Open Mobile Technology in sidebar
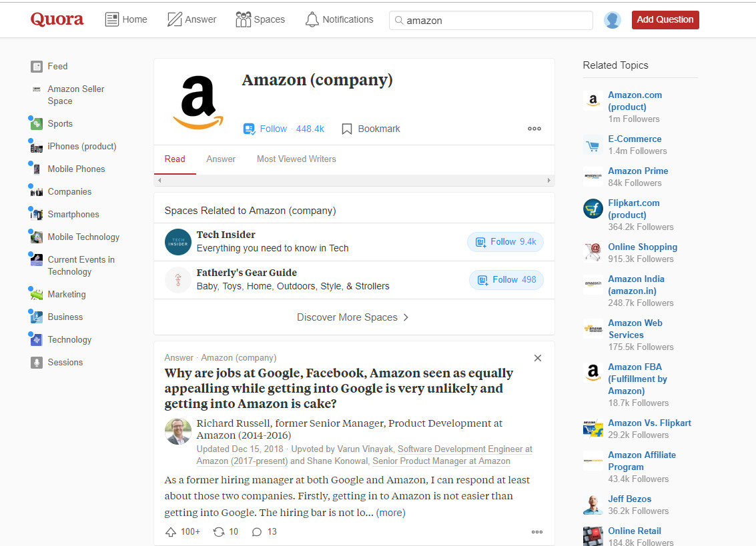 83,237
